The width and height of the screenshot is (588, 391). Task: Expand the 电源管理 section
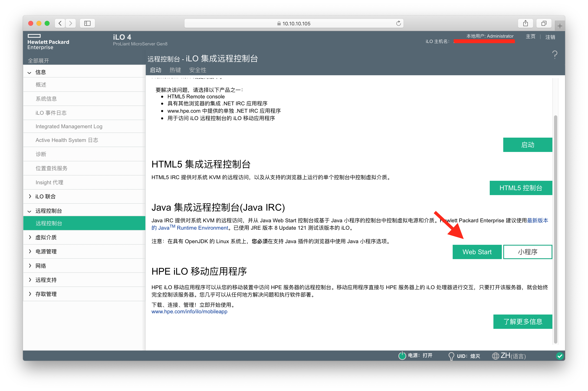click(30, 251)
